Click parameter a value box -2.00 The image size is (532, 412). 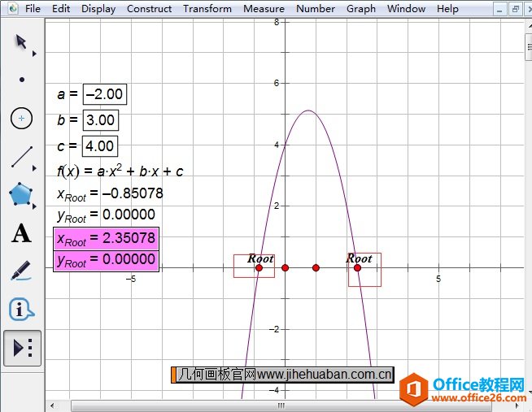click(105, 94)
